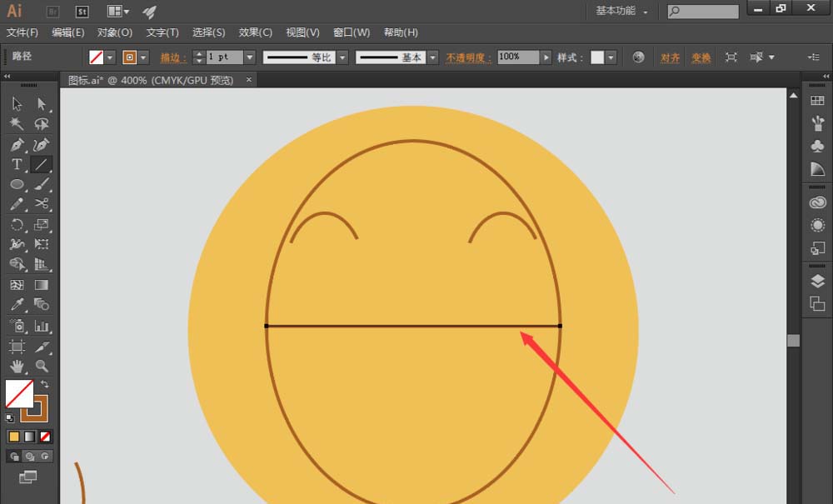Select the Symbol Sprayer tool
The width and height of the screenshot is (833, 504).
pos(17,326)
